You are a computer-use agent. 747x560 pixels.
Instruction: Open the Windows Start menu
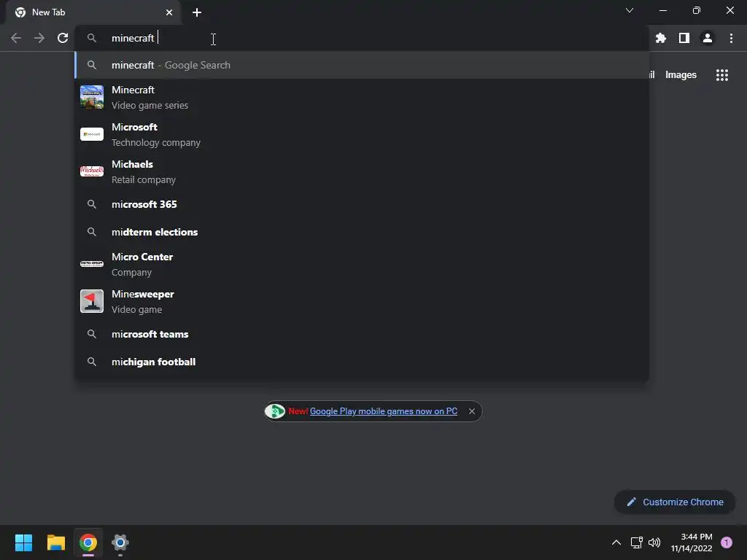pos(23,542)
